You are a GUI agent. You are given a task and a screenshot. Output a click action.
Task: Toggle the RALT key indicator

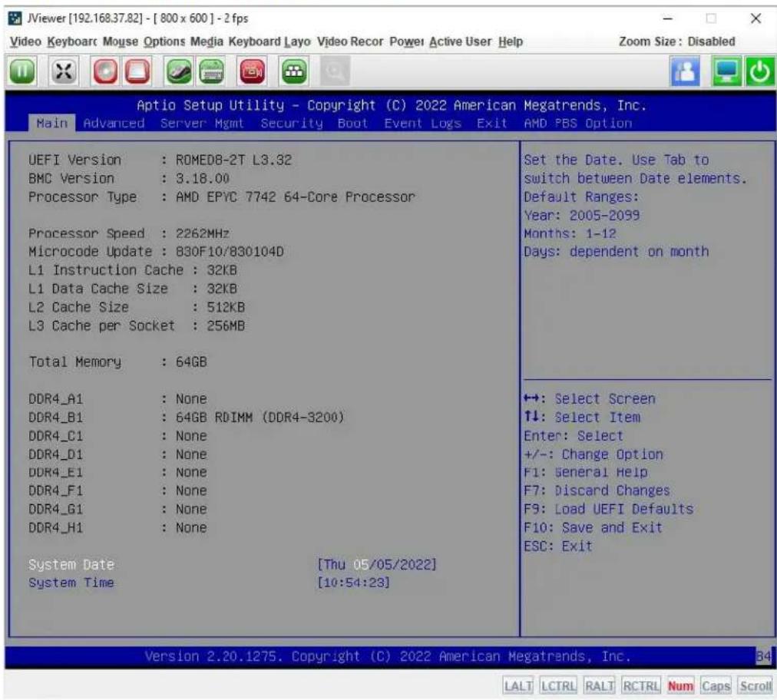(599, 686)
